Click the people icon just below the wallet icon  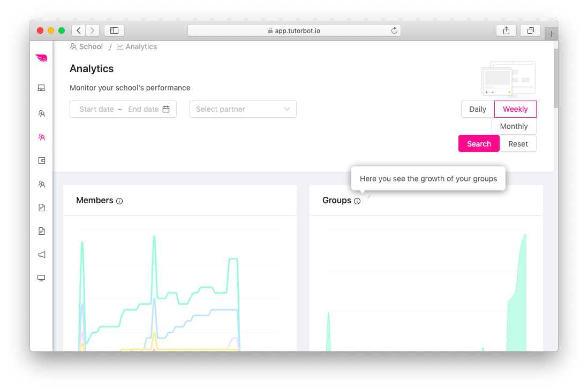[x=42, y=184]
